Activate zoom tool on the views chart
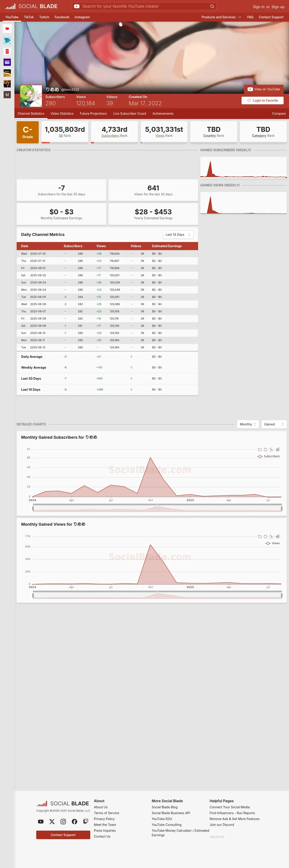Viewport: 289px width, 868px height. click(x=259, y=536)
